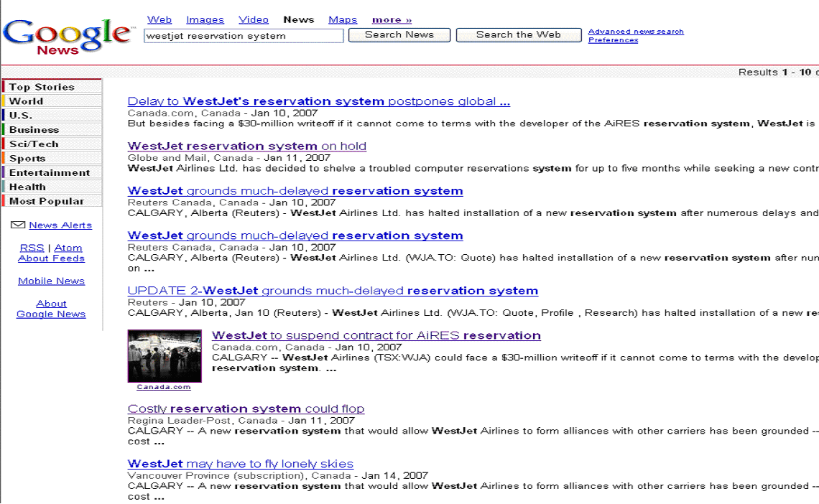Click the Search the Web button
Viewport: 819px width, 504px height.
519,35
